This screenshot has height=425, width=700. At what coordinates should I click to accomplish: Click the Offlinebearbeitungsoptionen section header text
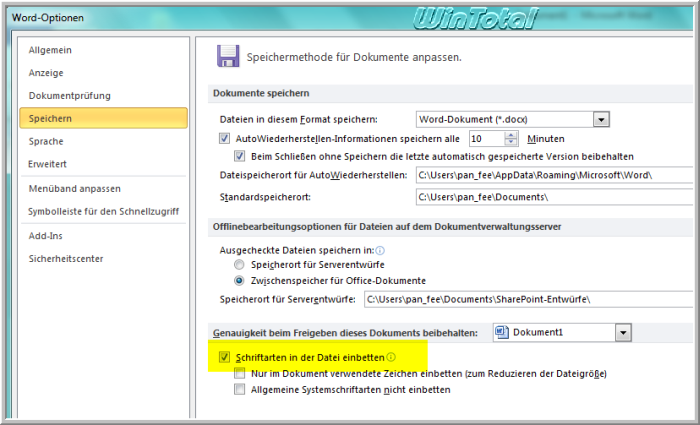click(387, 227)
